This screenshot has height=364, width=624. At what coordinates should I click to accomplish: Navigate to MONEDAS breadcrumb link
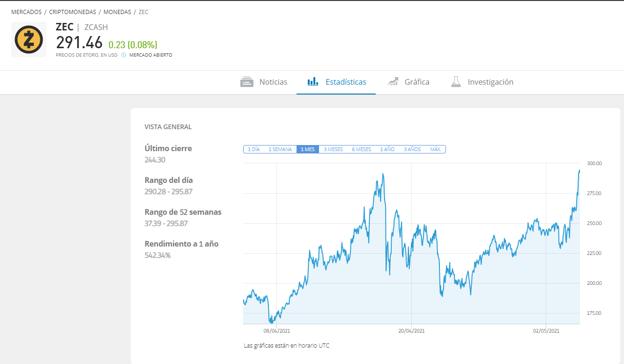117,12
